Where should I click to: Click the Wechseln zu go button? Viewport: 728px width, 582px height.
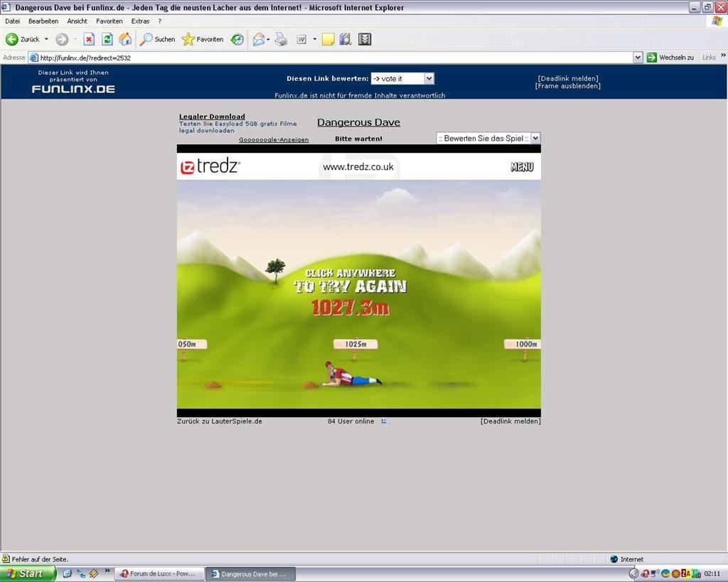coord(670,58)
